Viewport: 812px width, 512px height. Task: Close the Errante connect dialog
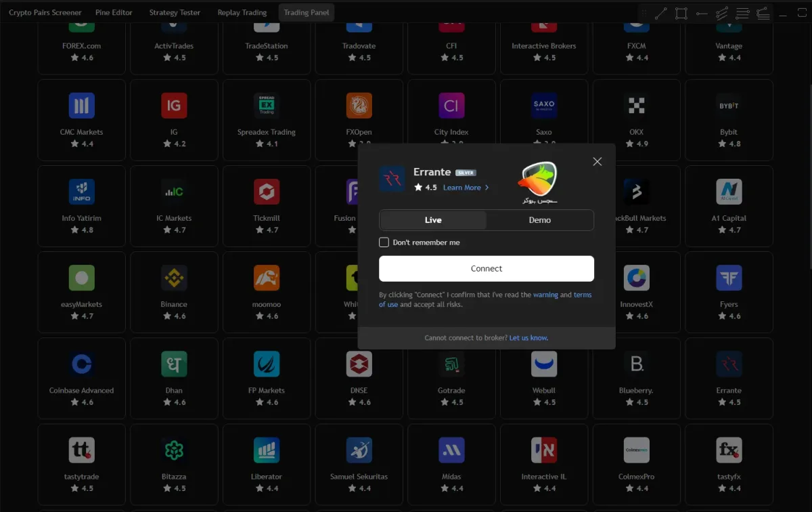[x=597, y=161]
